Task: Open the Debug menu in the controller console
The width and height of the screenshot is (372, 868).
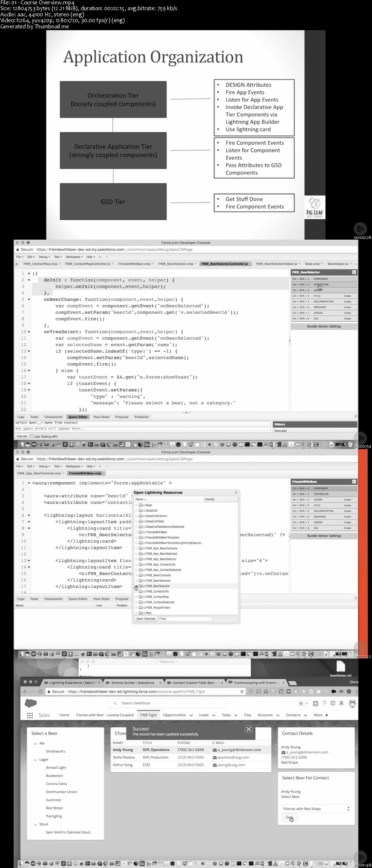Action: 44,257
